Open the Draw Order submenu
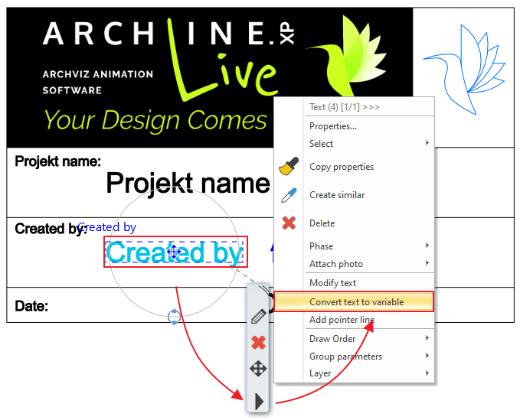Viewport: 520px width, 420px height. tap(427, 338)
